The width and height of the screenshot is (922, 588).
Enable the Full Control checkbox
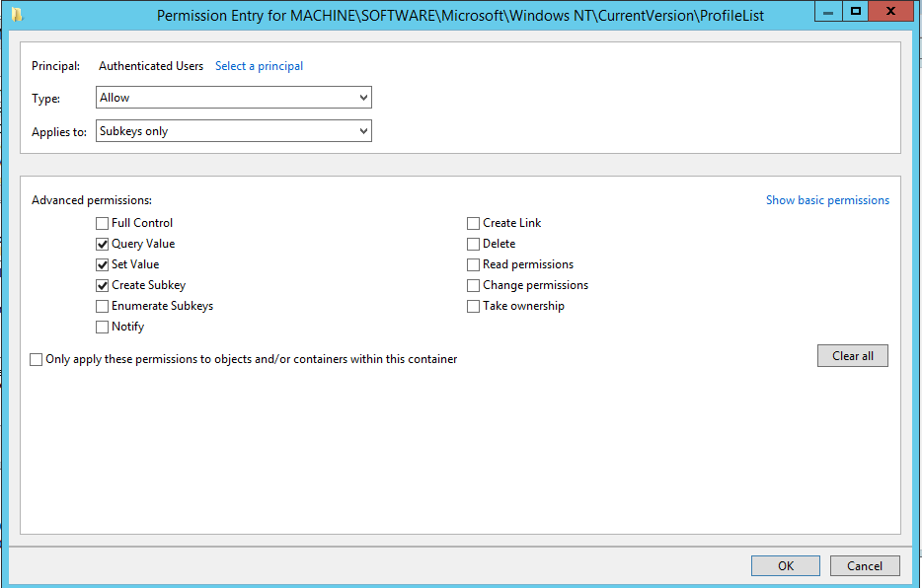coord(102,223)
